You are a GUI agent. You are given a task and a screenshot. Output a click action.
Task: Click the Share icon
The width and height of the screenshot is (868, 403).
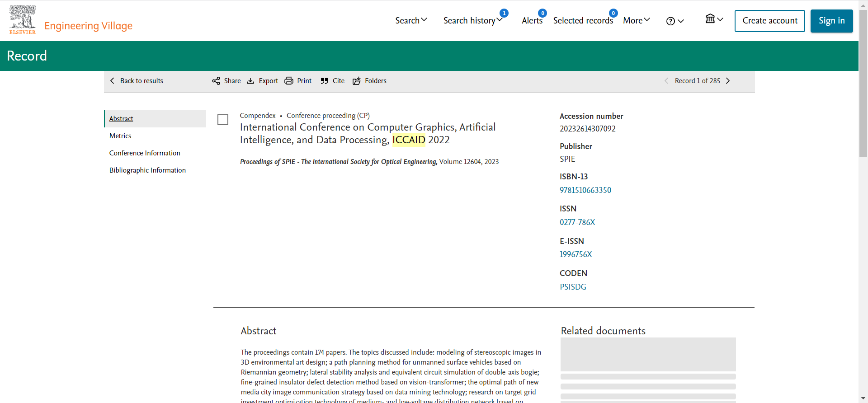pos(216,81)
